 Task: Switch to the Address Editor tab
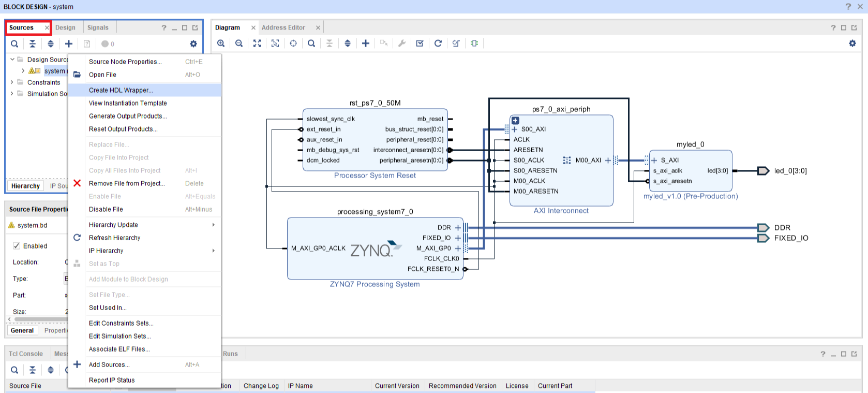[x=283, y=27]
